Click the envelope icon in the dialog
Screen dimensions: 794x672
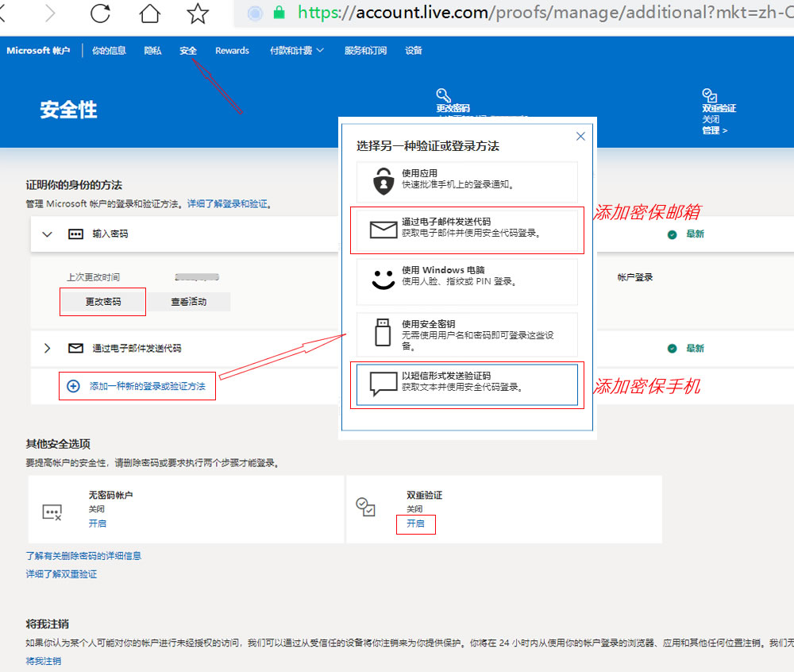pyautogui.click(x=384, y=230)
